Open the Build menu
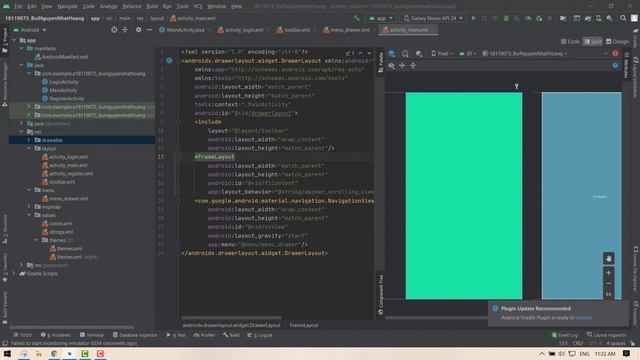 (152, 6)
